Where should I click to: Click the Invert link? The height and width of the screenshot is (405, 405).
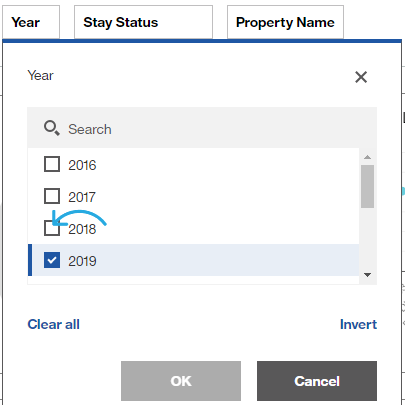tap(358, 324)
